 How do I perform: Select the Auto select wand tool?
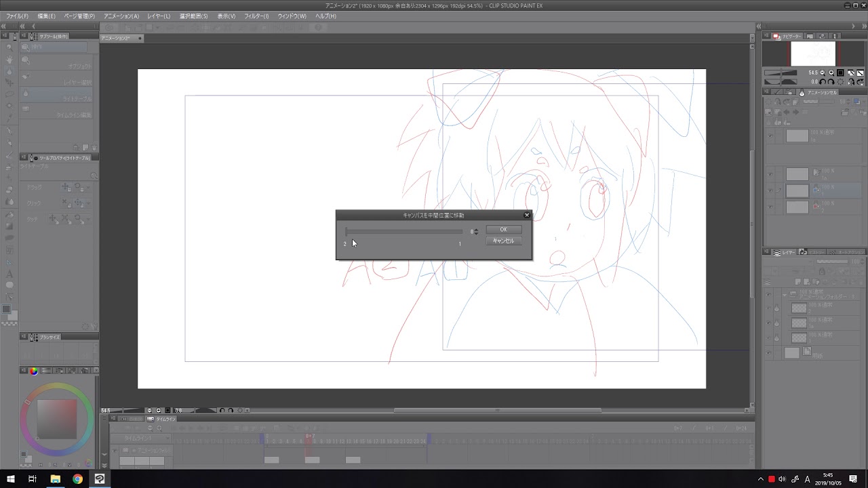click(9, 107)
